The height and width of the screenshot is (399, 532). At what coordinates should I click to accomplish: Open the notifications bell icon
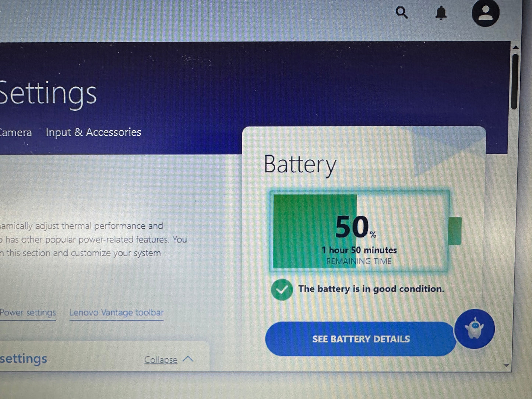click(x=441, y=13)
